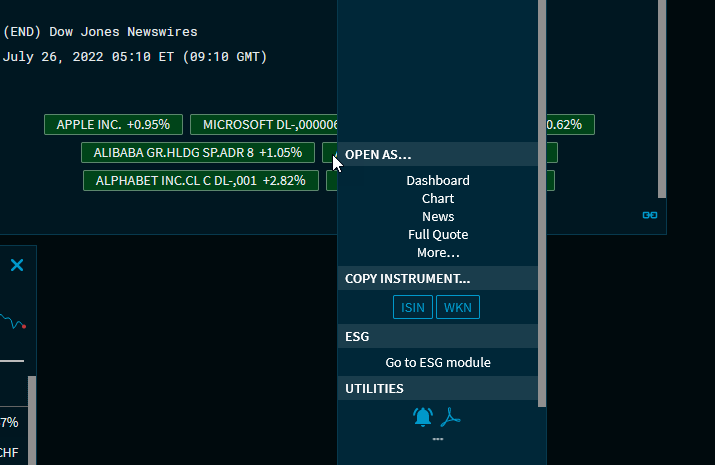Click the link chain icon in news panel
The width and height of the screenshot is (715, 465).
pyautogui.click(x=650, y=215)
